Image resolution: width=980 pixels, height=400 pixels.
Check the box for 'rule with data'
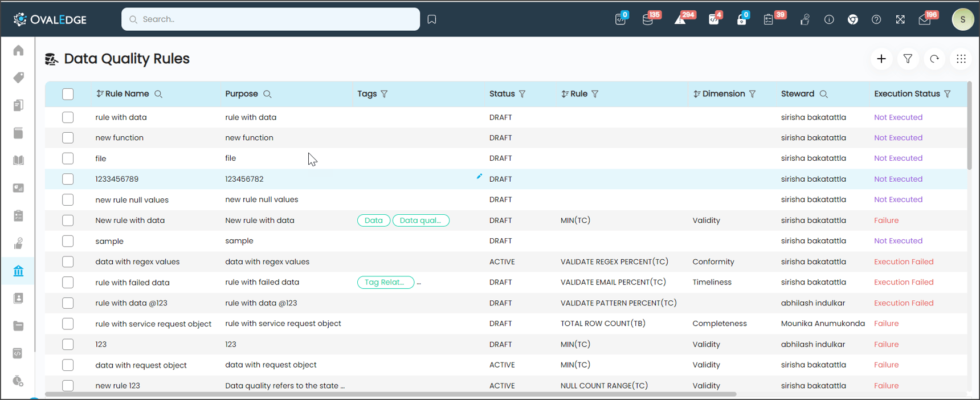[68, 117]
